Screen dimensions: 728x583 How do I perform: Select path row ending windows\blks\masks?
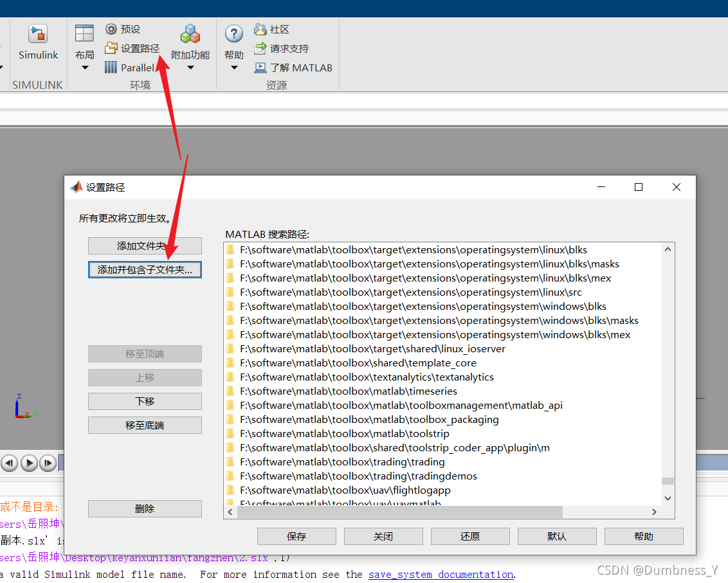(443, 321)
